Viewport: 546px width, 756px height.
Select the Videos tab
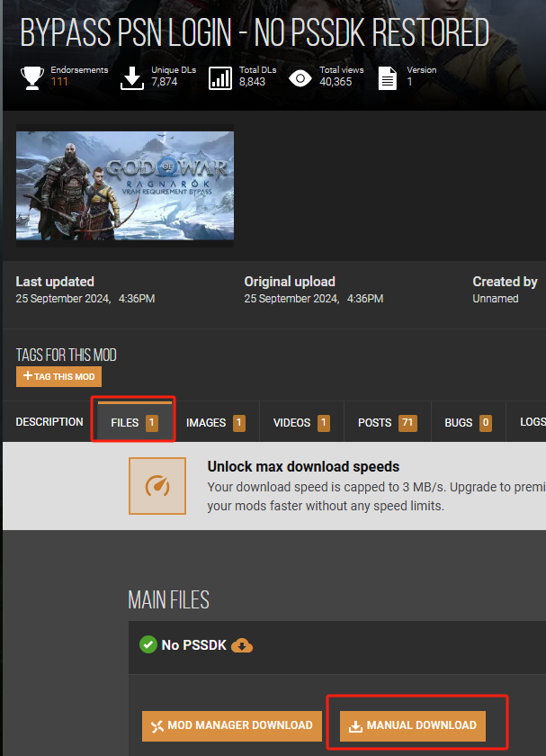click(301, 422)
